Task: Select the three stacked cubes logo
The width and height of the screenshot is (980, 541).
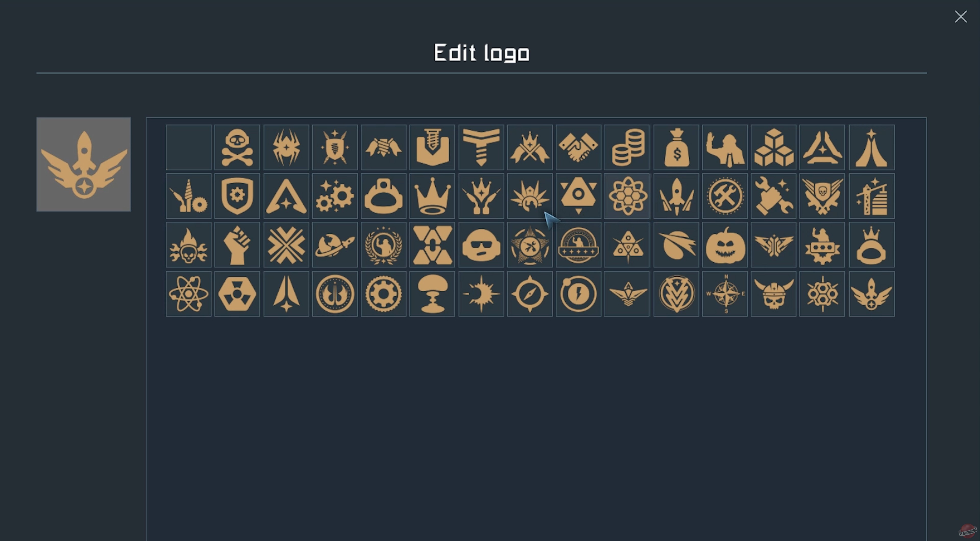Action: tap(774, 147)
